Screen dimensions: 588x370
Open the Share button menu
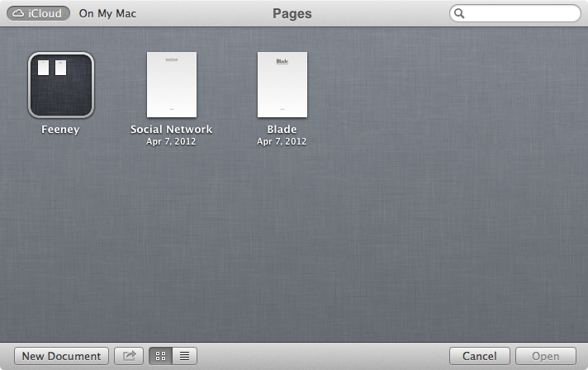point(129,356)
